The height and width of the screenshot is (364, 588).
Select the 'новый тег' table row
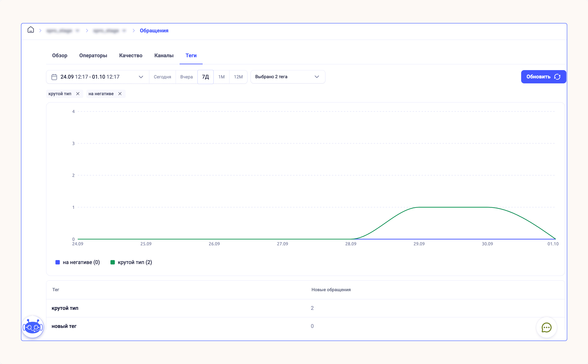coord(305,326)
